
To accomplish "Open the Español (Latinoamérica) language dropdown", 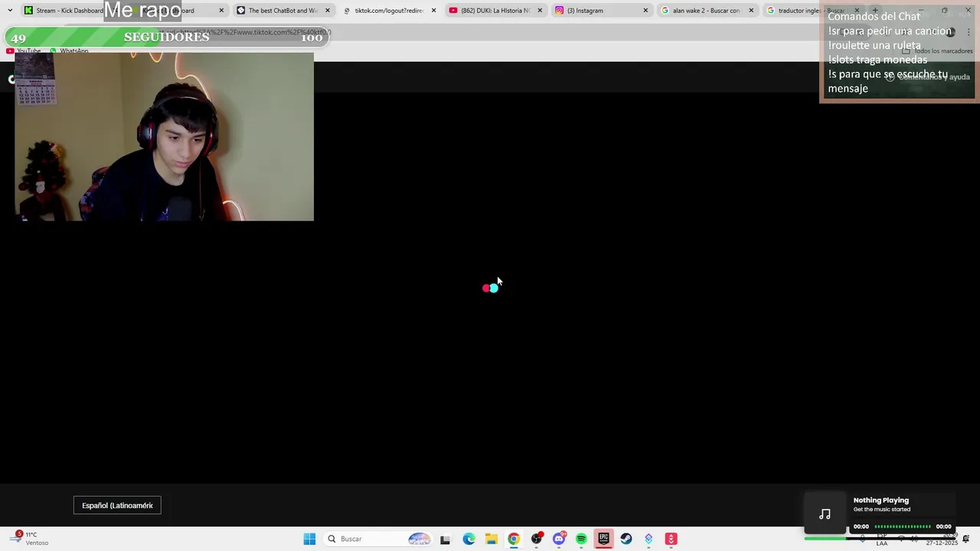I will pos(117,505).
